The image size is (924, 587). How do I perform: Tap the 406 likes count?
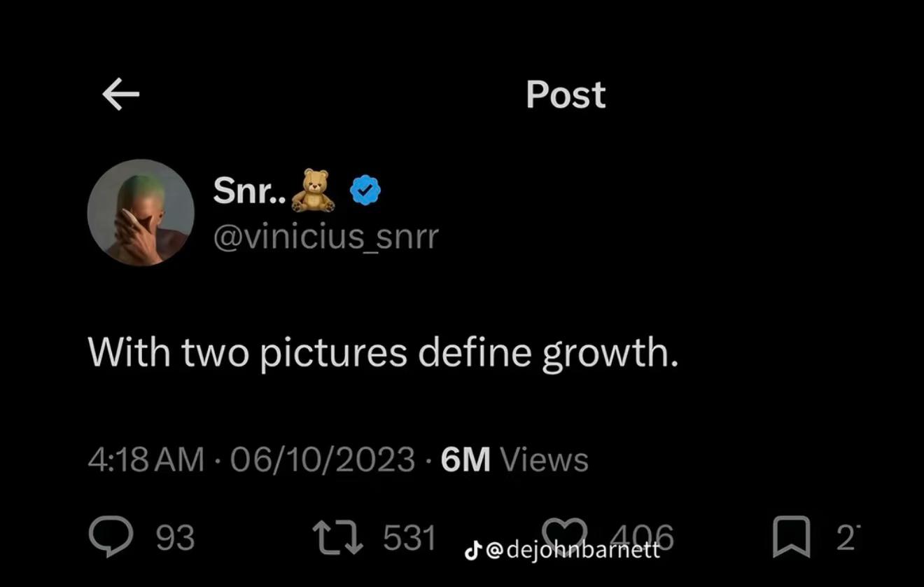[641, 537]
